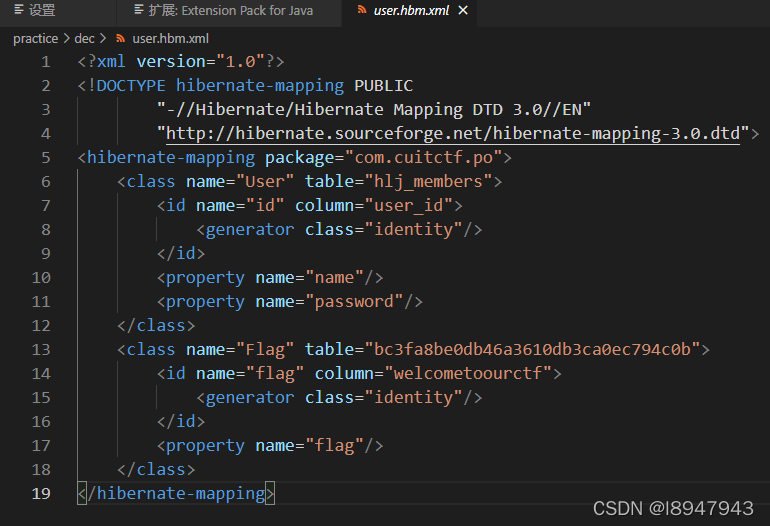Click the RSS-style icon on user.hbm.xml tab
This screenshot has width=770, height=526.
click(362, 10)
